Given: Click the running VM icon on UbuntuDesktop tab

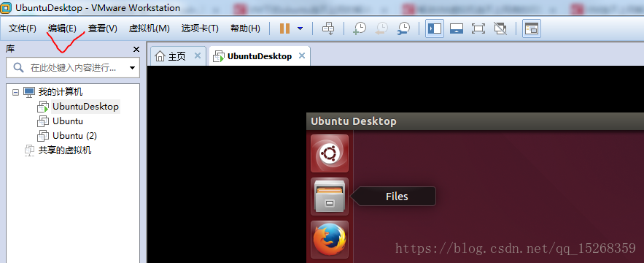Looking at the screenshot, I should (x=219, y=57).
